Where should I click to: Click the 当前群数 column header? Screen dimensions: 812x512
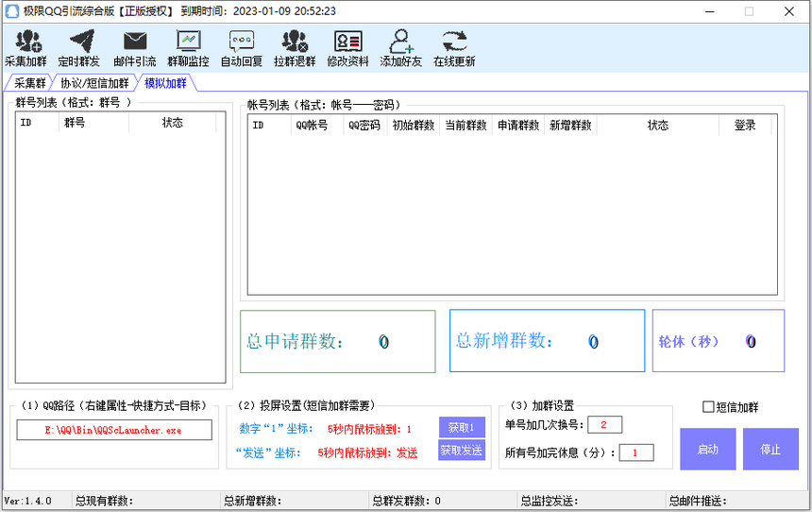465,125
